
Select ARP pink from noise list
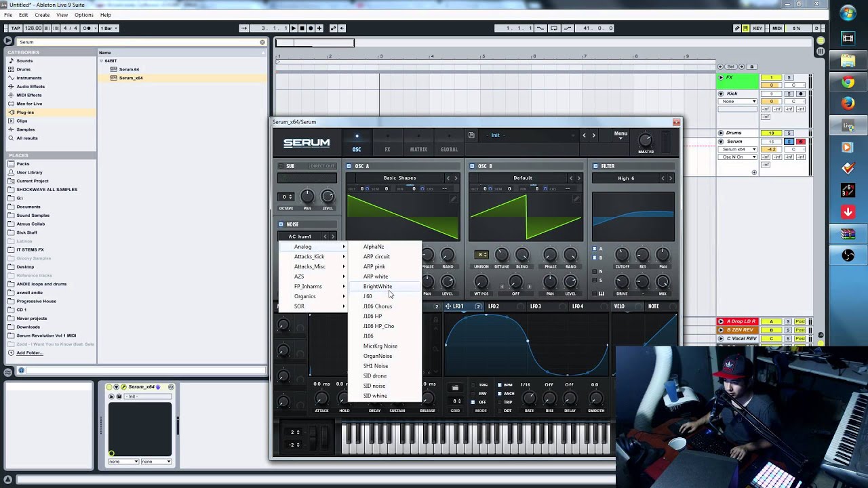pos(384,266)
